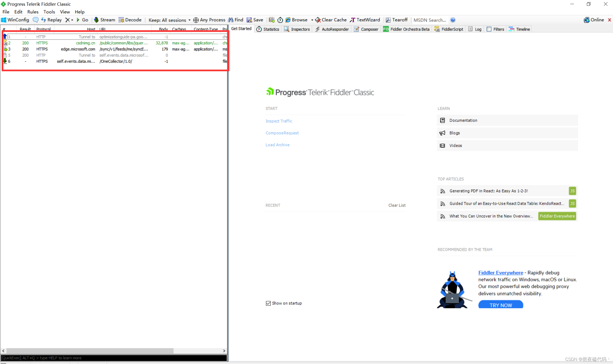Replay the selected session

[x=51, y=20]
